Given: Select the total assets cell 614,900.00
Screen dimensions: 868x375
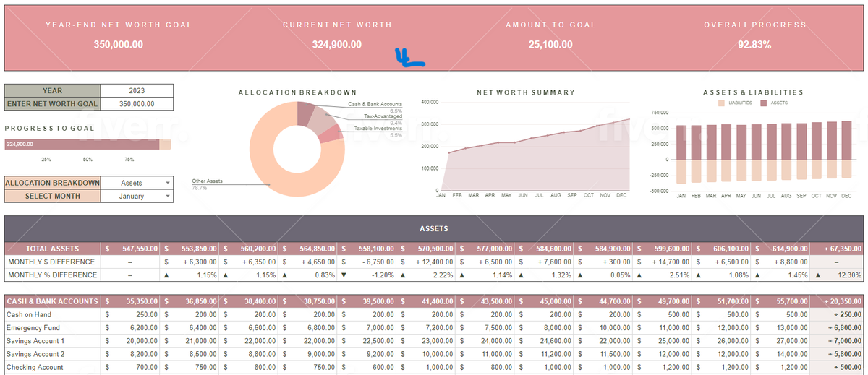Looking at the screenshot, I should click(780, 249).
